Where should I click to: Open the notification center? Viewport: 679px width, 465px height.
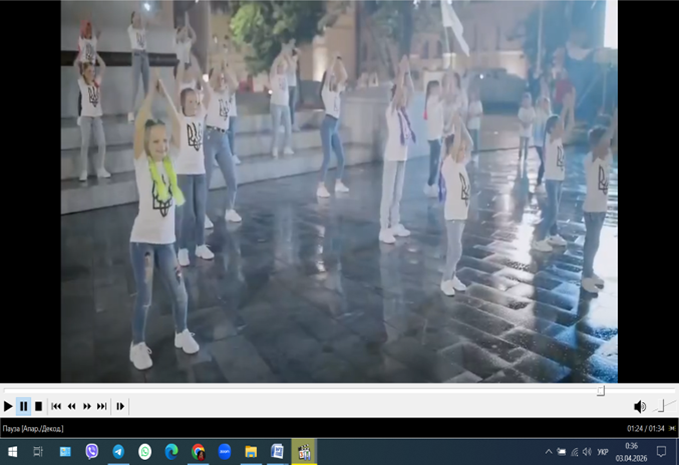661,452
